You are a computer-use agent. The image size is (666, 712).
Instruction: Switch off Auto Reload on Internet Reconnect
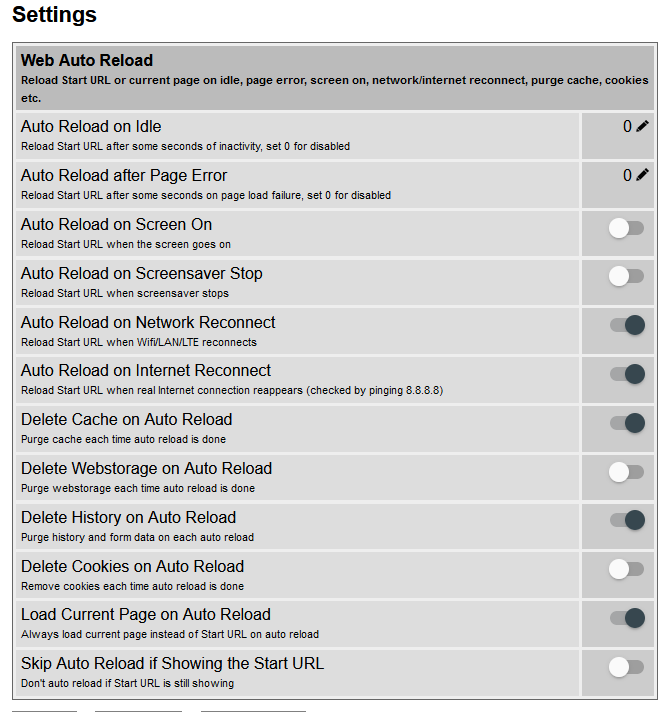[x=627, y=374]
